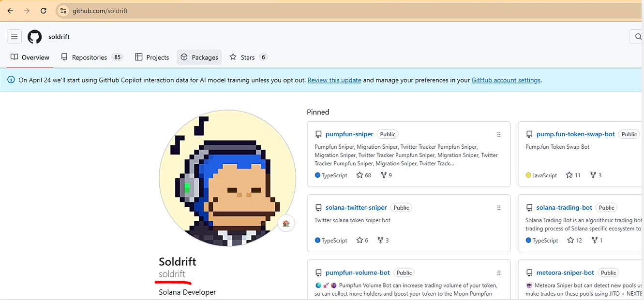Open the pumpfun-sniper repository

point(349,134)
